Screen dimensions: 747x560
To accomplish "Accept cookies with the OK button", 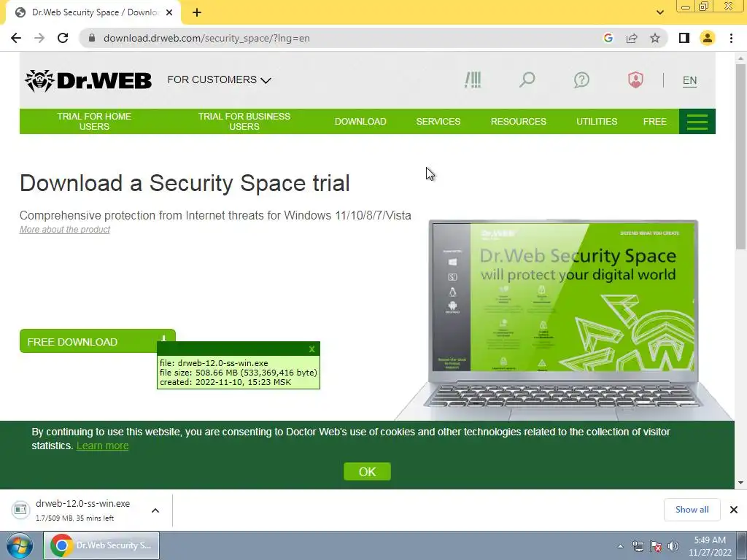I will click(x=367, y=472).
